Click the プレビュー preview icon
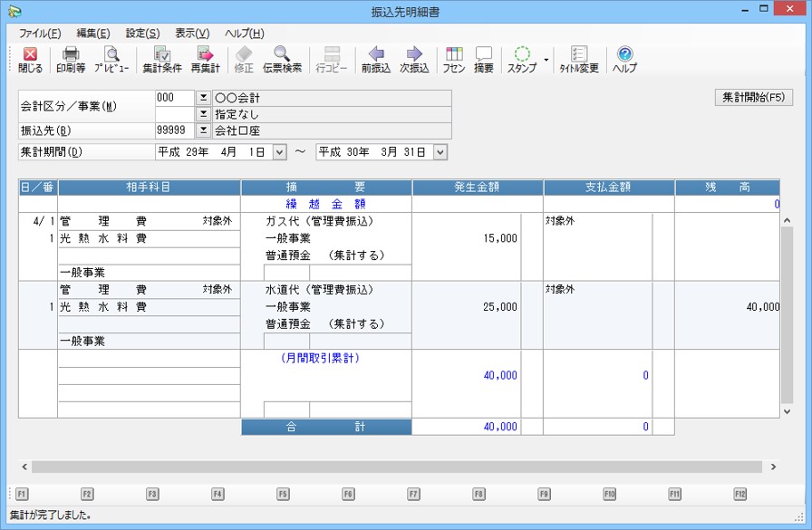This screenshot has width=812, height=530. 111,60
